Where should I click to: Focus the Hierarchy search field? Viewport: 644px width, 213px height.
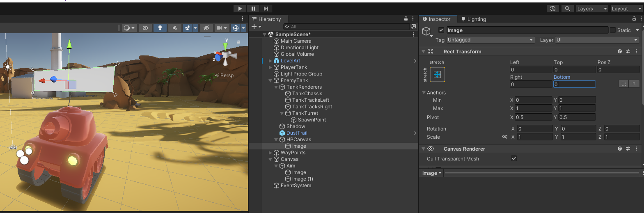[x=346, y=27]
